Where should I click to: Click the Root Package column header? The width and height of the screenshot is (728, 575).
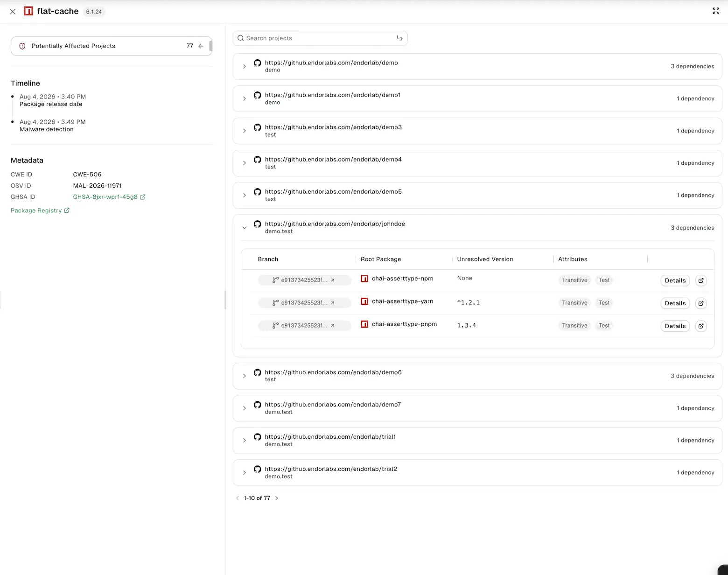pyautogui.click(x=381, y=259)
